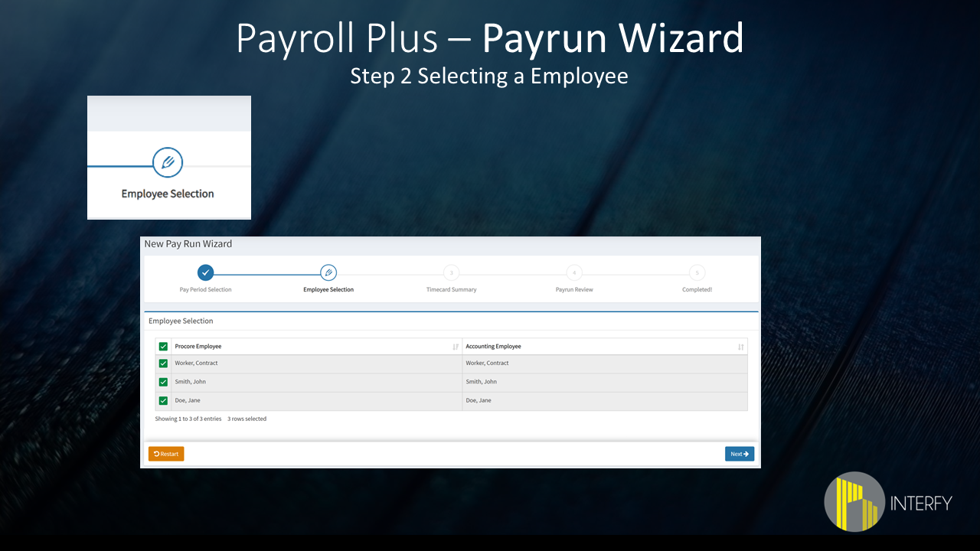Click the enlarged Employee Selection label
Viewport: 980px width, 551px height.
click(x=168, y=194)
